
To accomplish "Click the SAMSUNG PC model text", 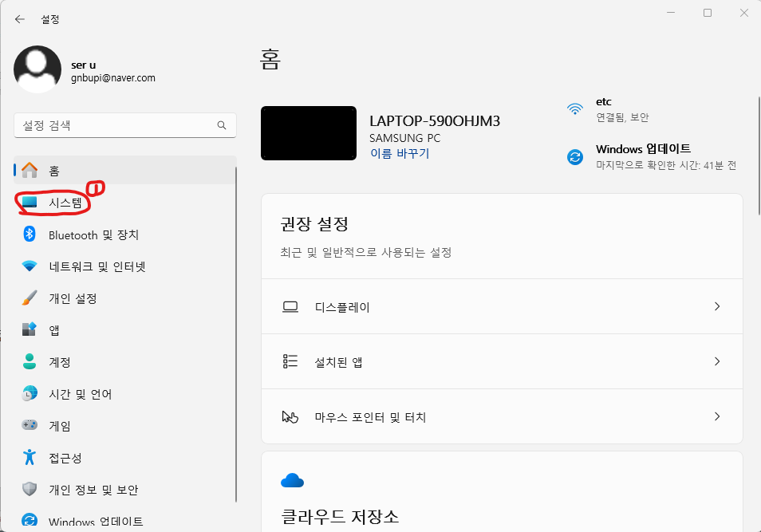I will tap(404, 138).
